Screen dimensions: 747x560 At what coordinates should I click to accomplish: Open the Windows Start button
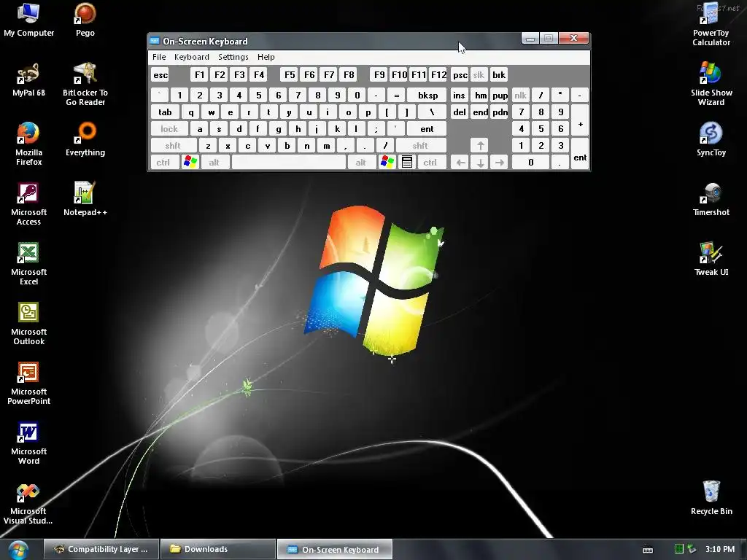tap(18, 550)
